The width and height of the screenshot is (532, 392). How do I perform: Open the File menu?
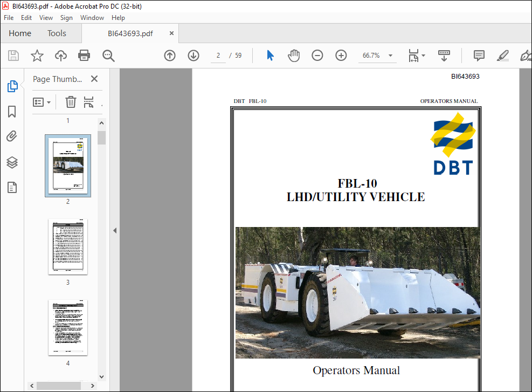[x=9, y=18]
